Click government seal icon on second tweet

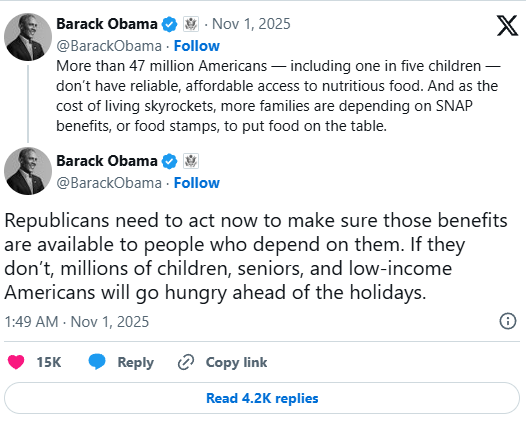(191, 161)
